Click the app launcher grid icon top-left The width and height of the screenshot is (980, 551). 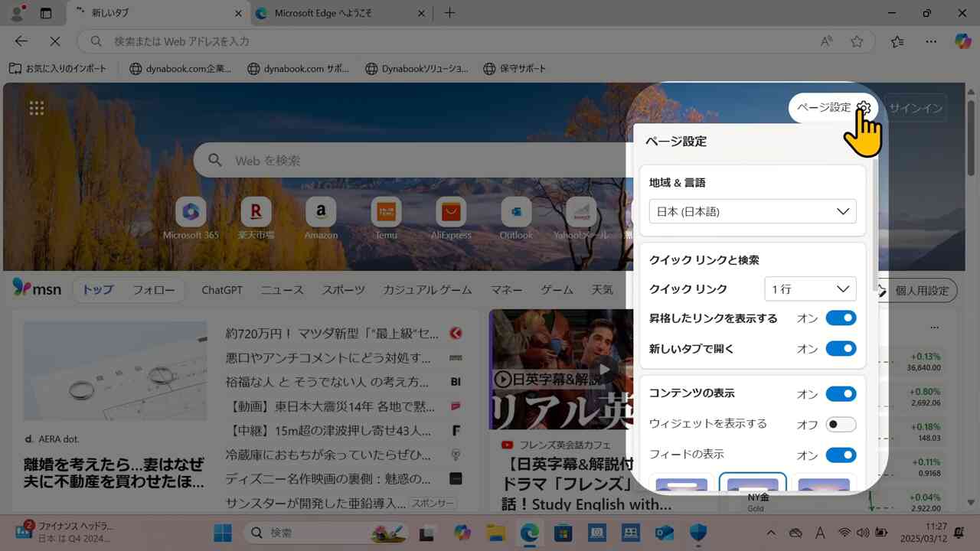click(36, 107)
